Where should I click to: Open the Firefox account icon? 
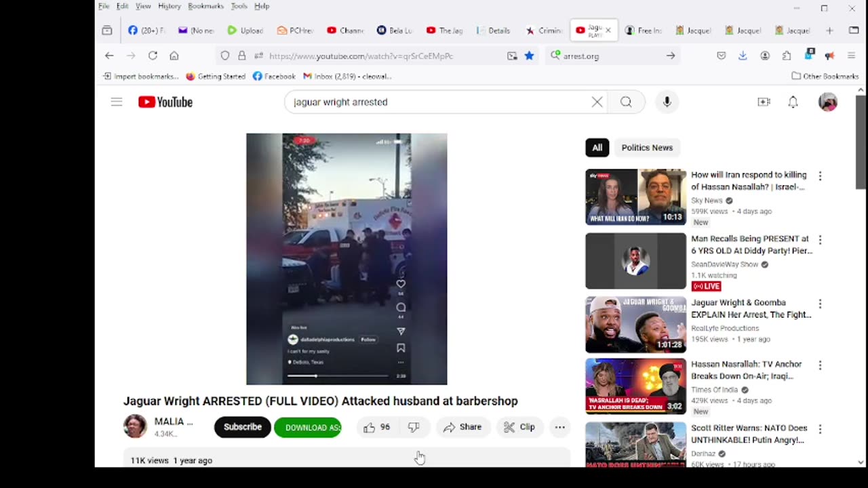(765, 56)
